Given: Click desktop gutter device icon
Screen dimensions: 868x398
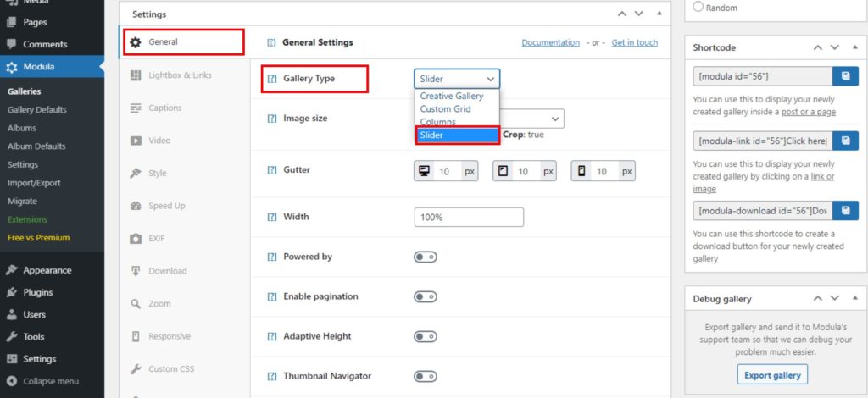Looking at the screenshot, I should [425, 171].
